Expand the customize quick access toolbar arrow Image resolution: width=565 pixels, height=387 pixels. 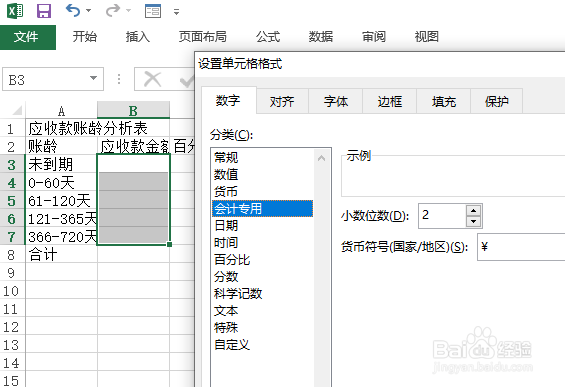[177, 12]
